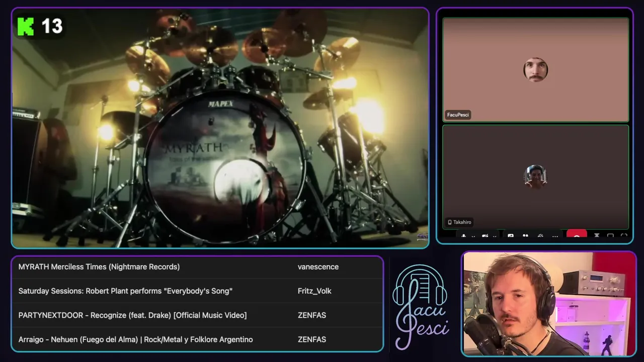The image size is (644, 362).
Task: Select 'Arraigo - Nehuen (Fuego del Alma)' entry
Action: (x=197, y=339)
